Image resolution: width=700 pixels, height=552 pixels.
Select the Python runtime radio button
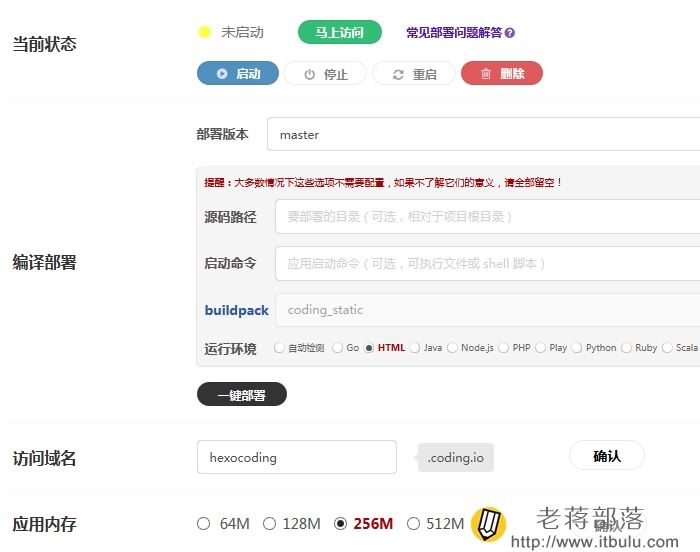577,347
